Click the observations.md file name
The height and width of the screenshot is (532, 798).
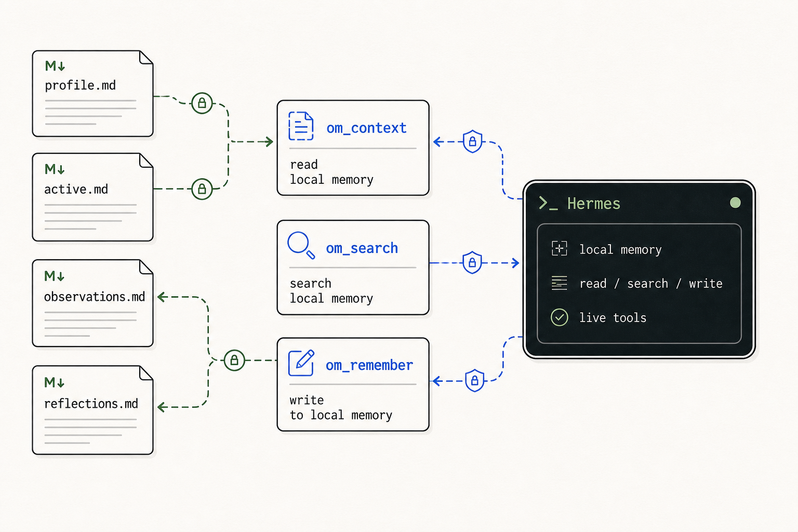pos(95,297)
